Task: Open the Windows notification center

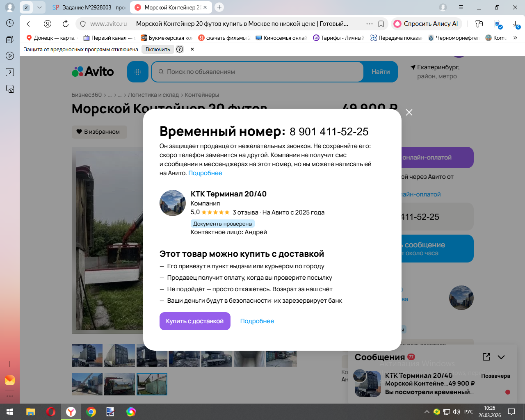Action: point(511,412)
